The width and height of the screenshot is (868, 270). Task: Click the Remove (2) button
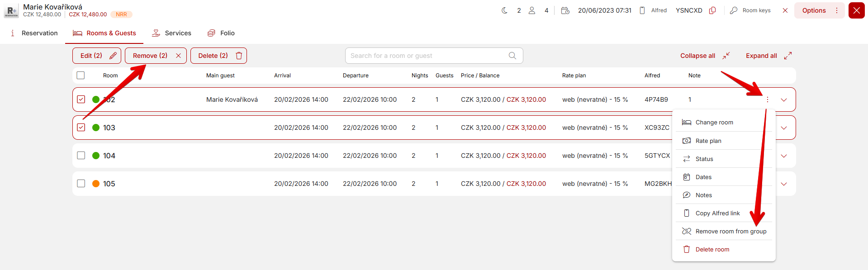156,56
